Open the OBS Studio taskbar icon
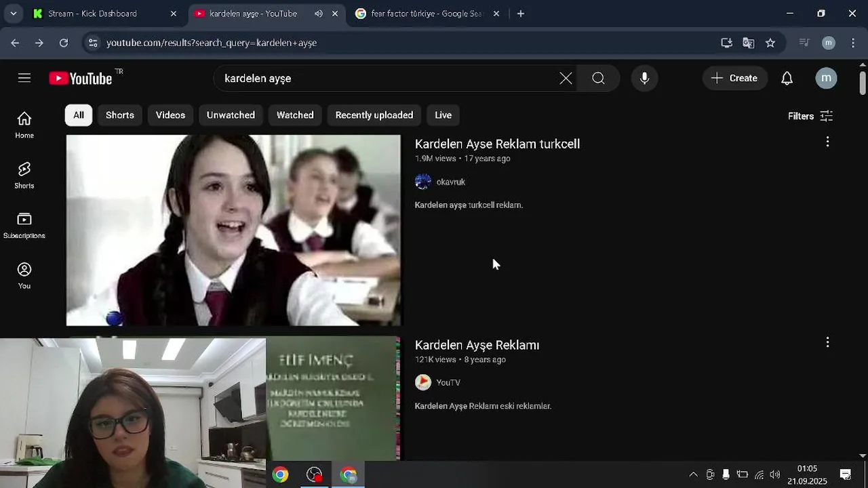Viewport: 868px width, 488px height. pos(314,474)
